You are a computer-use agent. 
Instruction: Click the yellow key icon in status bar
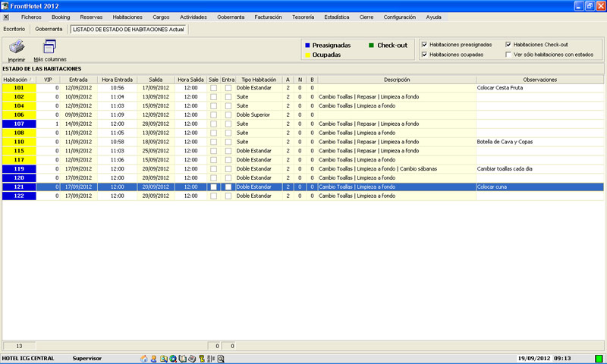tap(201, 358)
